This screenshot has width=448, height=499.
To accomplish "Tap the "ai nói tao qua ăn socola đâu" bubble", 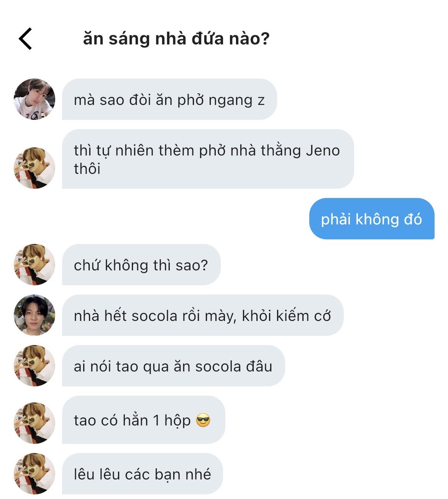I will pyautogui.click(x=173, y=366).
